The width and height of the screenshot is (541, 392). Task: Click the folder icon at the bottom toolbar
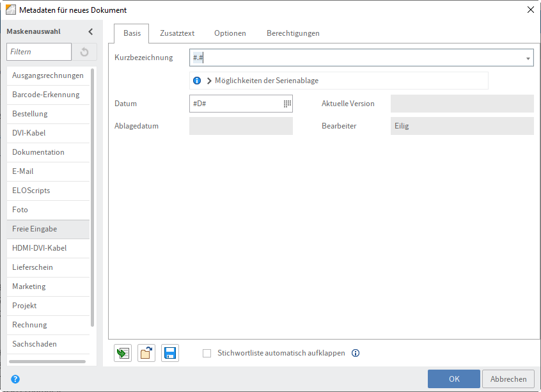(x=146, y=352)
